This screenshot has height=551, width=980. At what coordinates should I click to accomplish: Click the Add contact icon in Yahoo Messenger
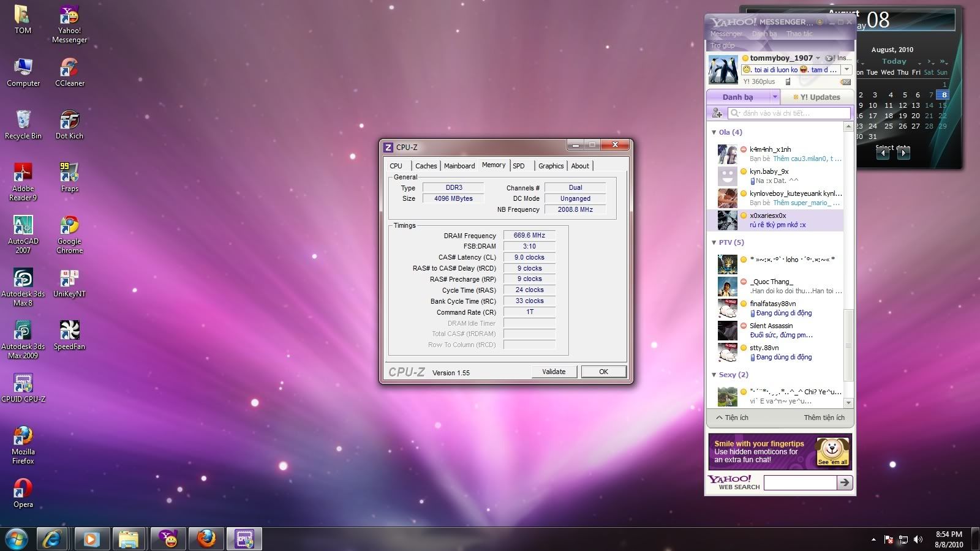pos(717,113)
